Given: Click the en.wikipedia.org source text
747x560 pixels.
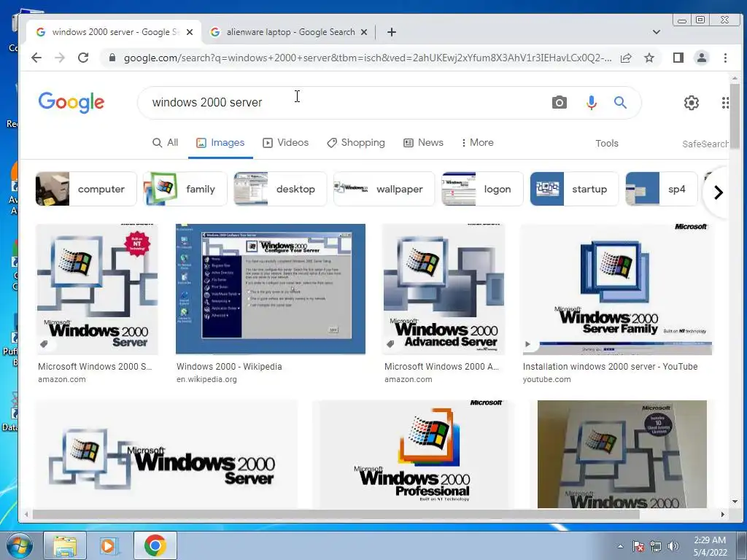Looking at the screenshot, I should click(x=206, y=379).
